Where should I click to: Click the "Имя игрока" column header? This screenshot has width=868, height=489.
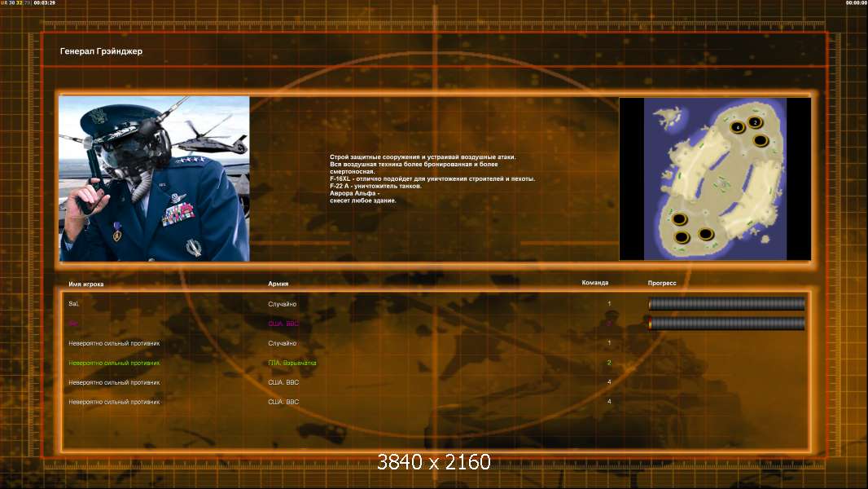85,284
